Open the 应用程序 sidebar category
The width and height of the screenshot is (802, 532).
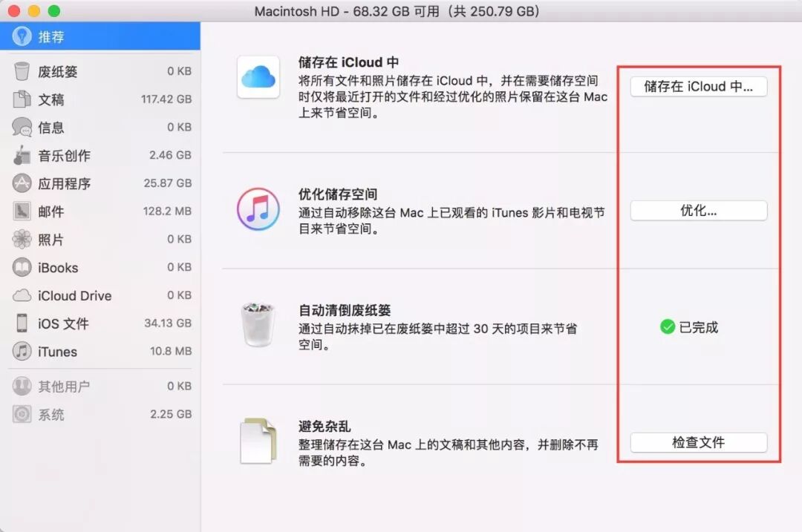click(100, 183)
